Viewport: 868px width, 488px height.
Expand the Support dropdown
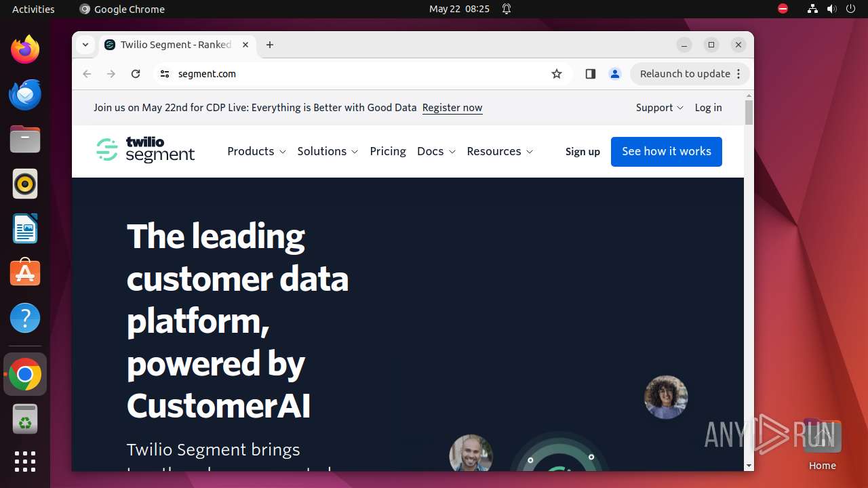[x=659, y=108]
